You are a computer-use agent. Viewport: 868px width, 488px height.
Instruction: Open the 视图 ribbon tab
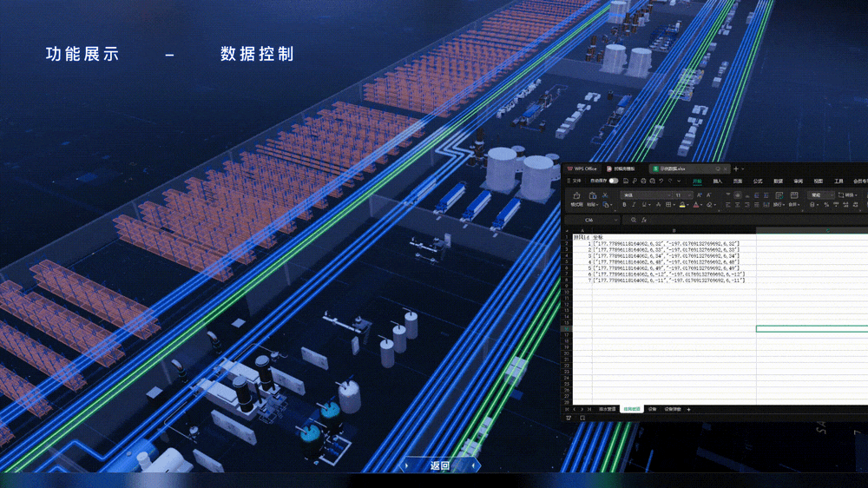819,181
